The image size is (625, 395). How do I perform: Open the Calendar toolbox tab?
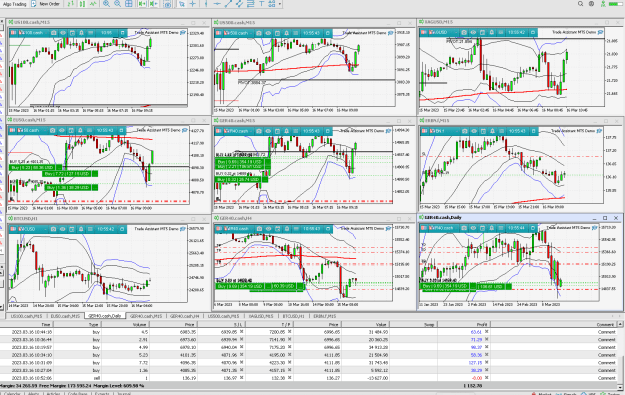(12, 393)
